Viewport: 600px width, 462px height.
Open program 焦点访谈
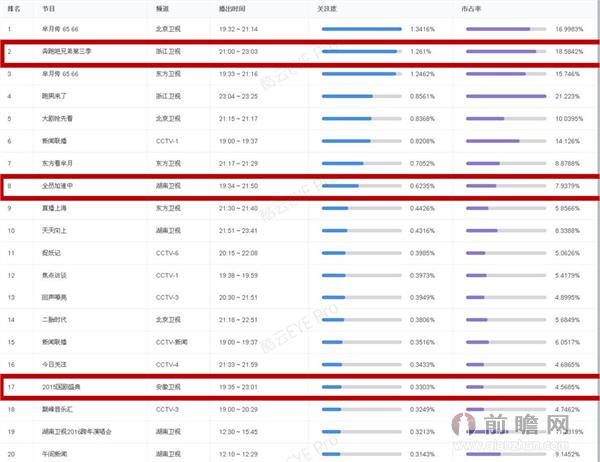pyautogui.click(x=54, y=276)
